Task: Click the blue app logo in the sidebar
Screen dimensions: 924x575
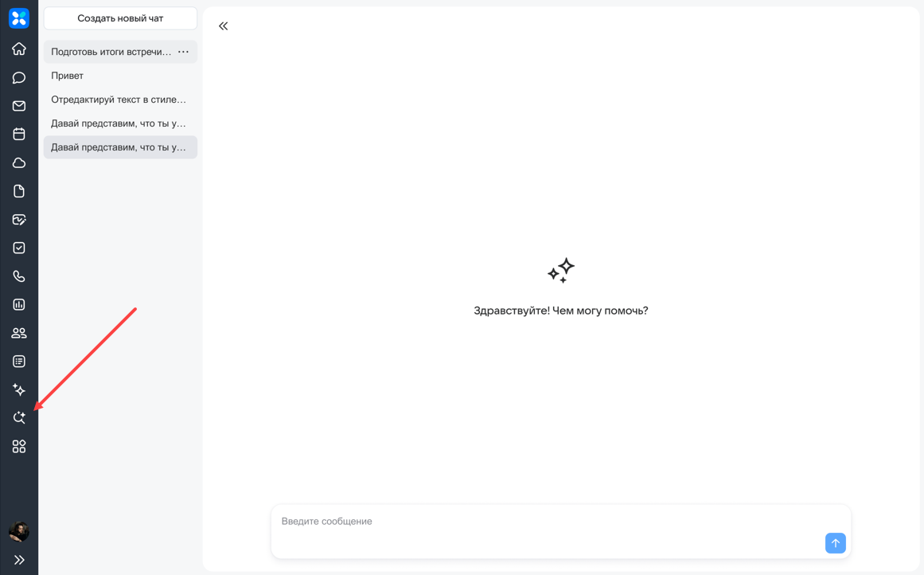Action: pos(19,18)
